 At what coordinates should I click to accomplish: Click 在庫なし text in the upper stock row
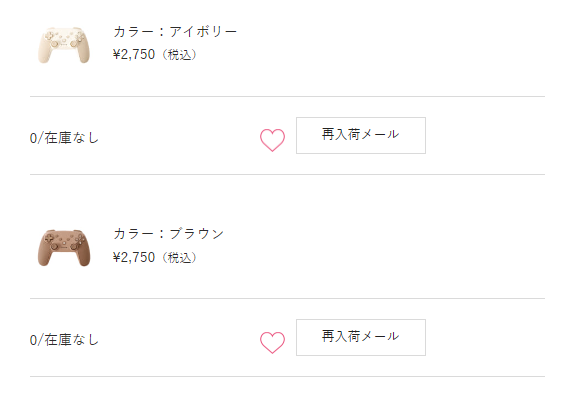point(71,138)
